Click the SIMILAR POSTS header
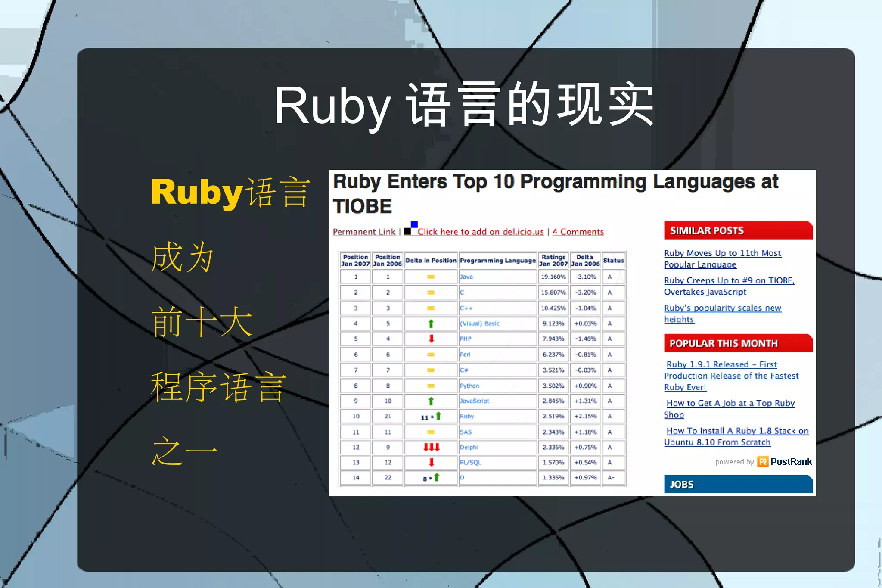This screenshot has height=588, width=882. 738,230
